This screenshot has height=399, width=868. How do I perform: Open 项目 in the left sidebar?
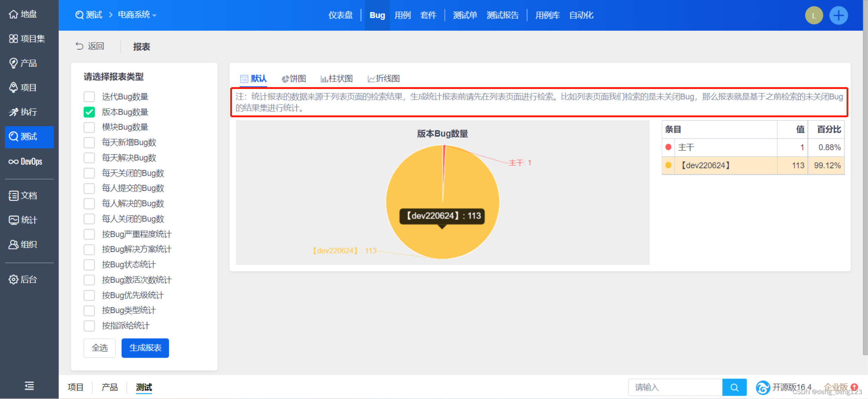[23, 87]
